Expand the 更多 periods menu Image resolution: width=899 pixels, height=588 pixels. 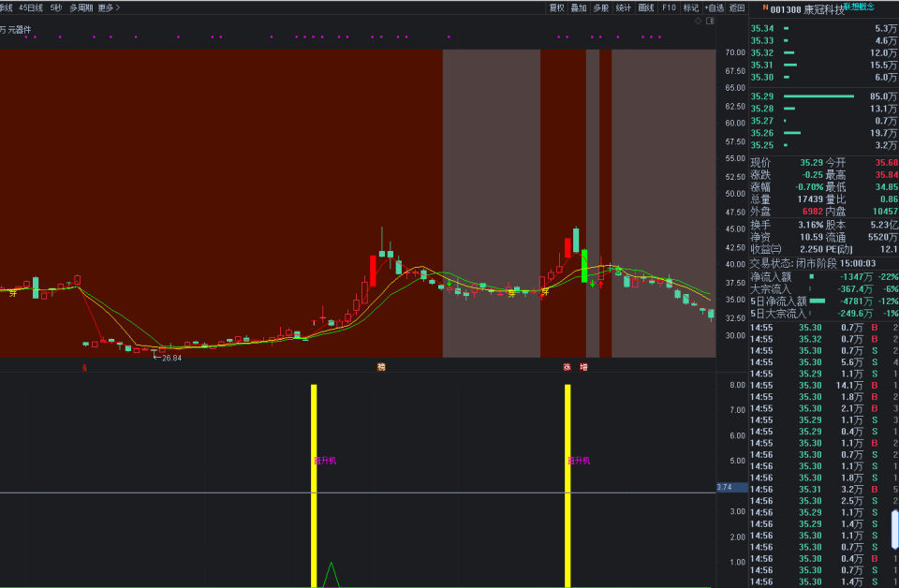tap(109, 7)
